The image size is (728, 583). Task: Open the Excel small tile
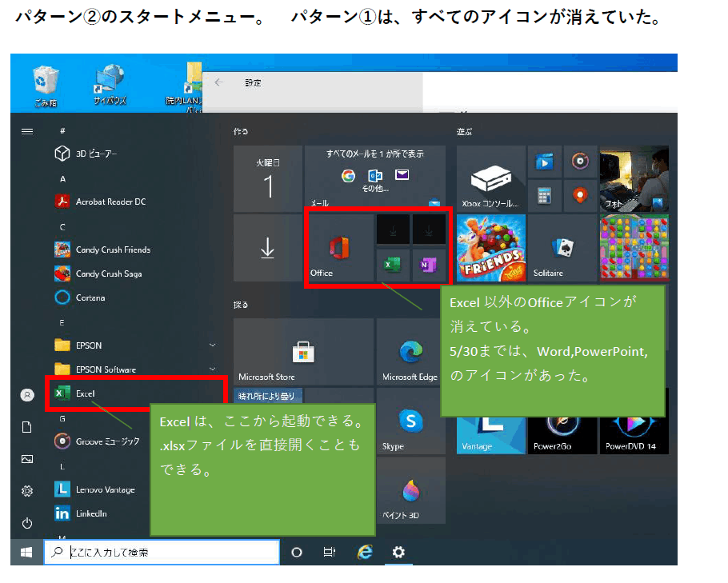pos(393,265)
